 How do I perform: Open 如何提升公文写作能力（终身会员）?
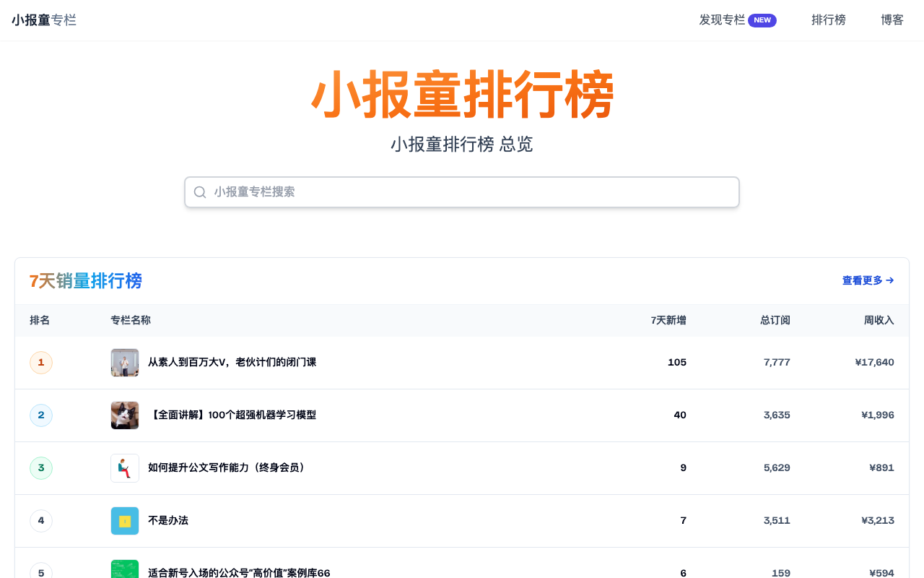(x=229, y=468)
